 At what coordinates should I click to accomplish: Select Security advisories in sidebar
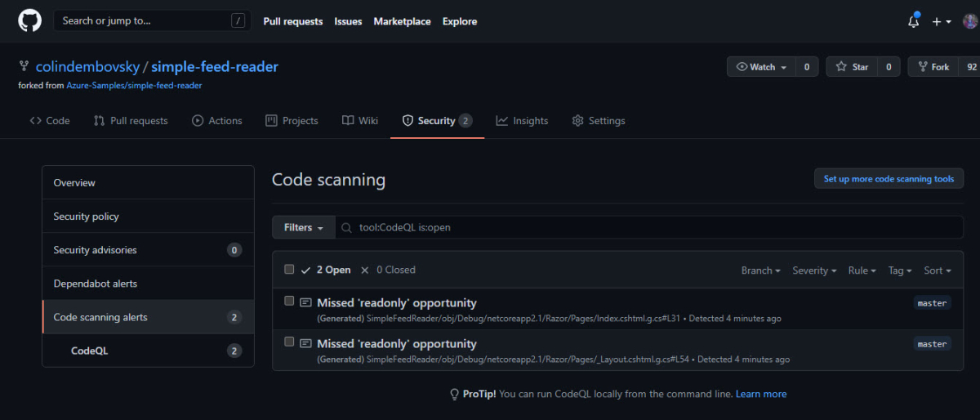[148, 250]
